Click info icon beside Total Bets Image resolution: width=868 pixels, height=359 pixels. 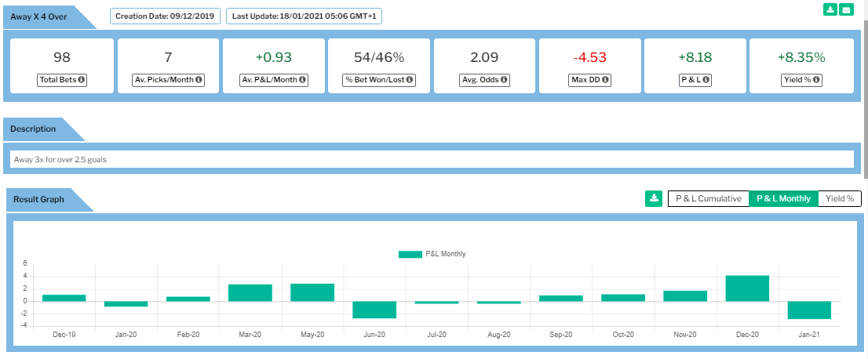(82, 80)
